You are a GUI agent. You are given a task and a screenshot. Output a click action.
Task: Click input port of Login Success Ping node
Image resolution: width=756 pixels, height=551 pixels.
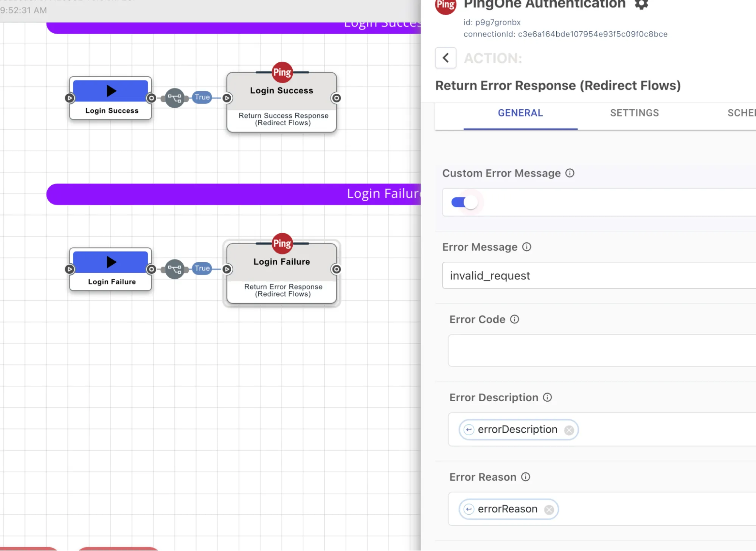pyautogui.click(x=227, y=98)
